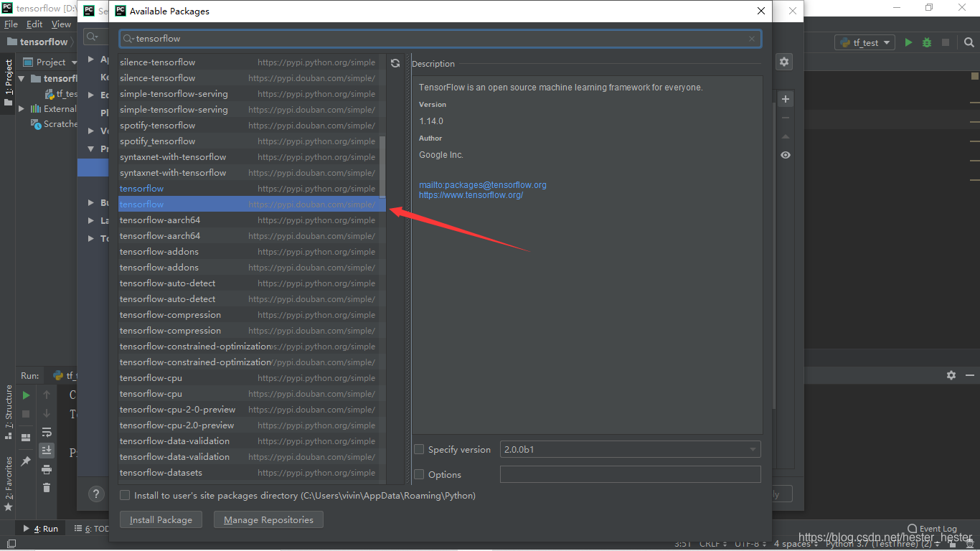Click the remove package minus icon

786,118
